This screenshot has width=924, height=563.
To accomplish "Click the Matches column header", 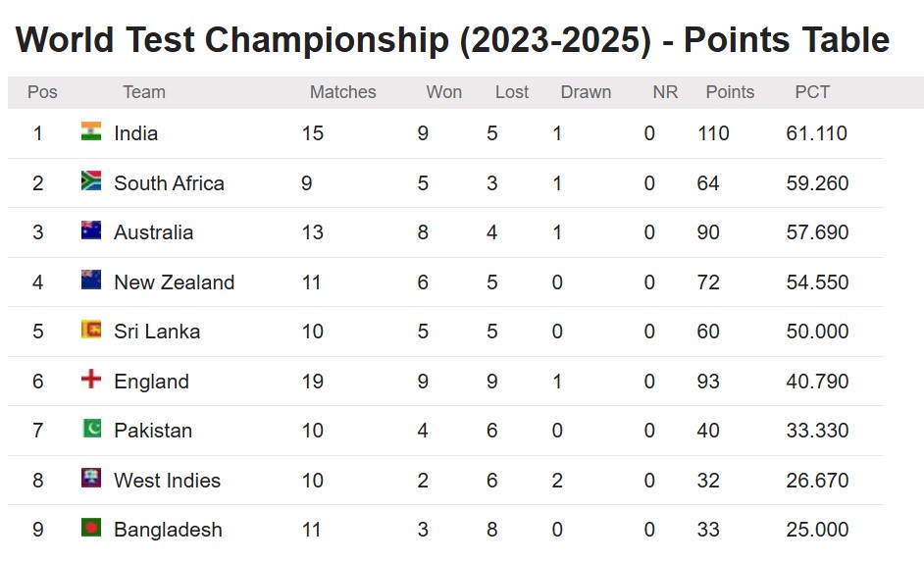I will point(343,92).
